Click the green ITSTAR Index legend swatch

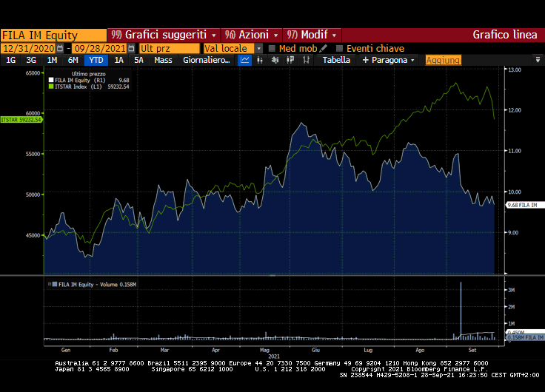tap(51, 87)
